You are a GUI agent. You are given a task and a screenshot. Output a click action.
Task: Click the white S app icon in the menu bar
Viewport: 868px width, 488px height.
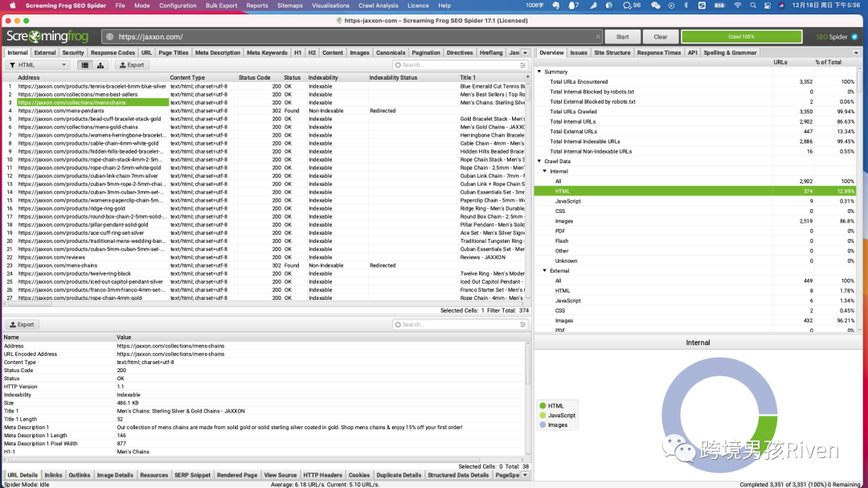point(702,6)
